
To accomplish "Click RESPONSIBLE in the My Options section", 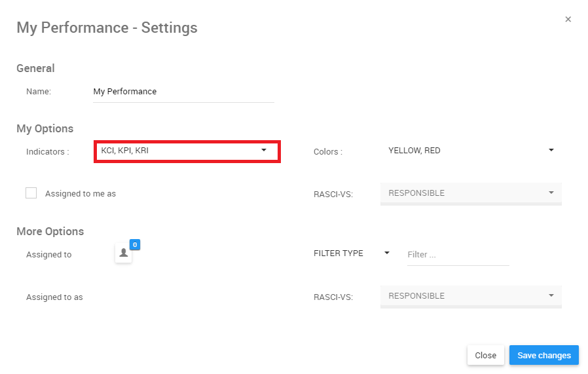I will (x=416, y=193).
